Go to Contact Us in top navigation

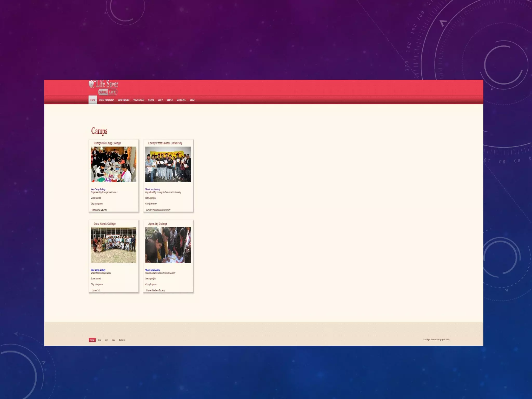(181, 100)
